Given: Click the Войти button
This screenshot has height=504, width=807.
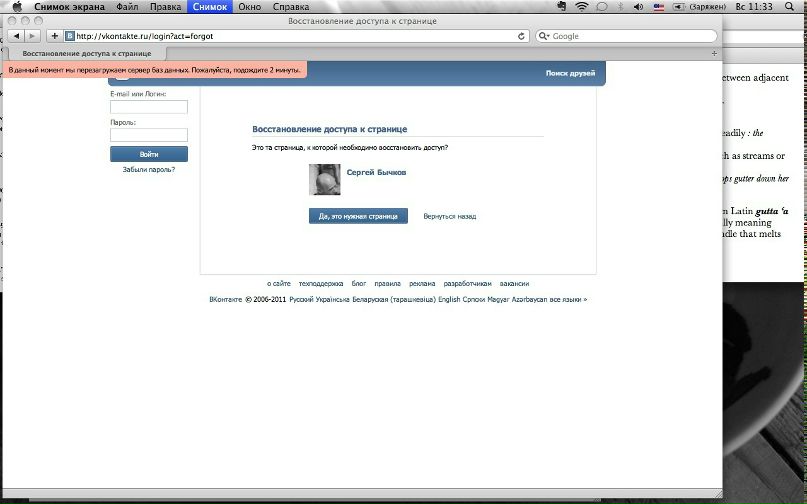Looking at the screenshot, I should [149, 154].
